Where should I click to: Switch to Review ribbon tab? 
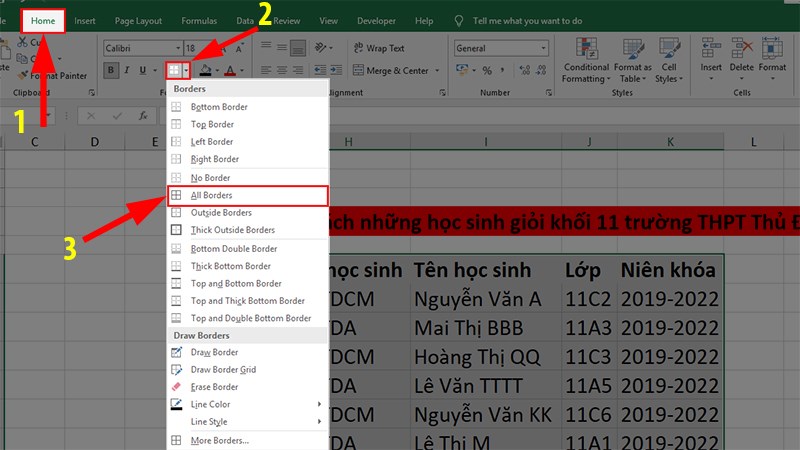tap(287, 21)
